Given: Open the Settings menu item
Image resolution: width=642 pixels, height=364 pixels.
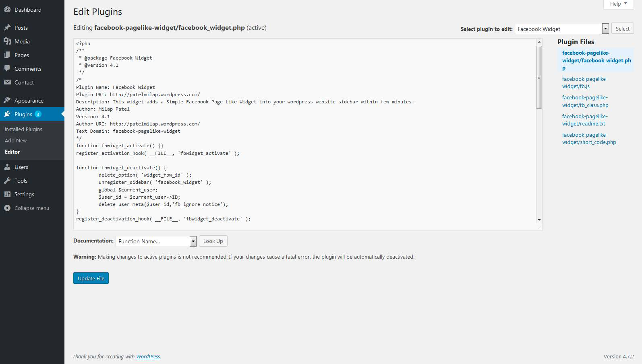Looking at the screenshot, I should pos(32,194).
